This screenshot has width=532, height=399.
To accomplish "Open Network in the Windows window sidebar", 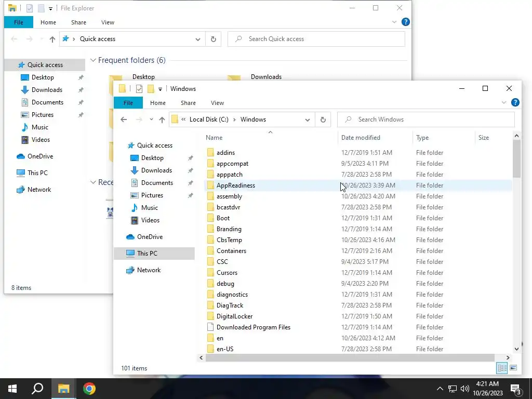I will pyautogui.click(x=149, y=270).
